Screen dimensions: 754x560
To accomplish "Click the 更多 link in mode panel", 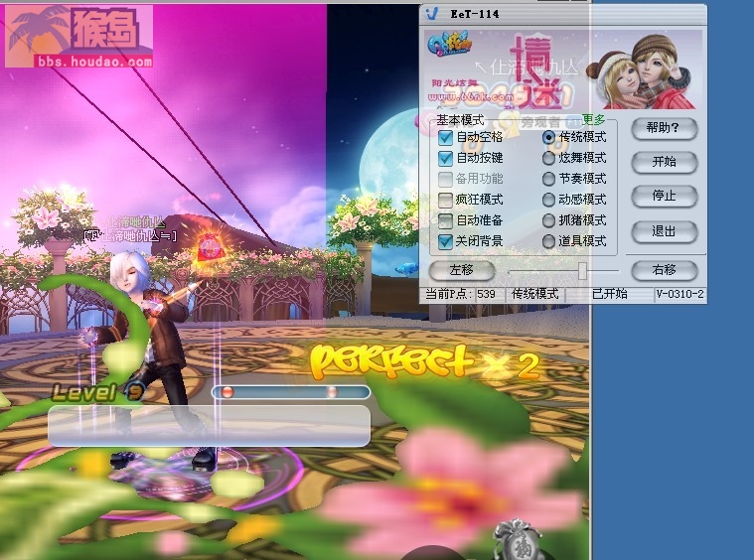I will click(x=593, y=119).
